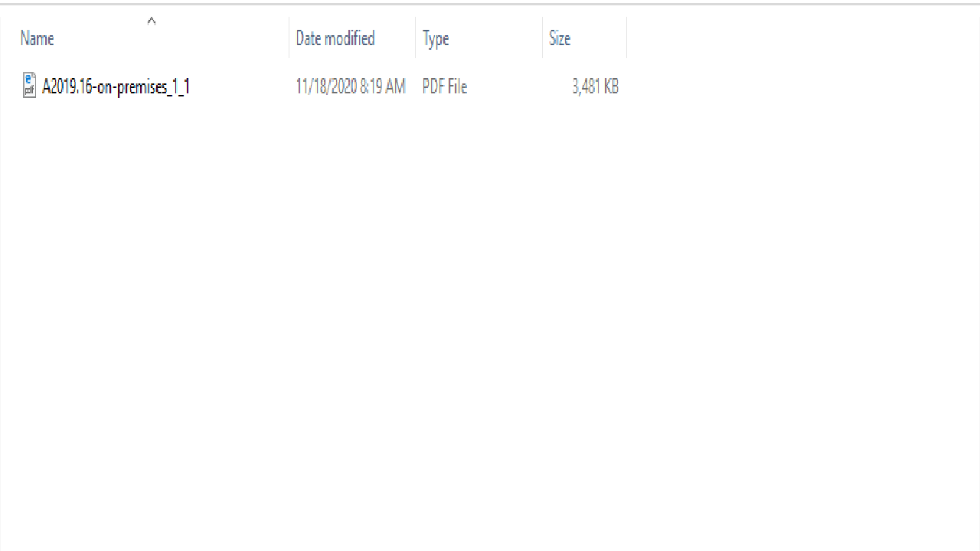The width and height of the screenshot is (980, 551).
Task: Select the PDF file icon for A2019.16-on-premises_1_1
Action: click(x=29, y=85)
